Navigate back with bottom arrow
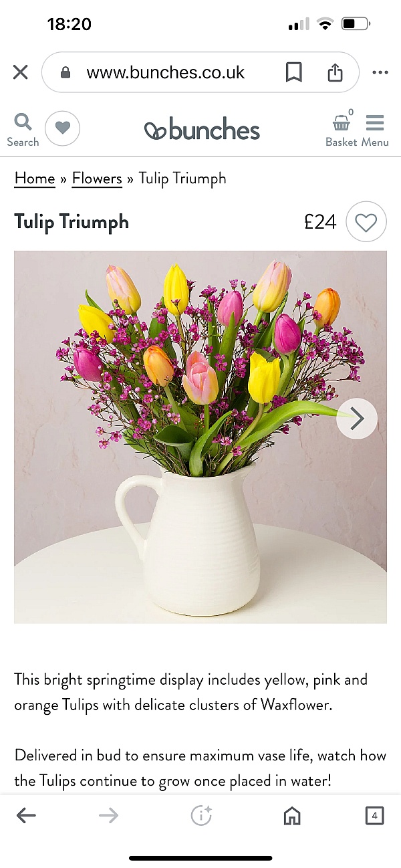Screen dimensions: 401x868 pos(26,815)
